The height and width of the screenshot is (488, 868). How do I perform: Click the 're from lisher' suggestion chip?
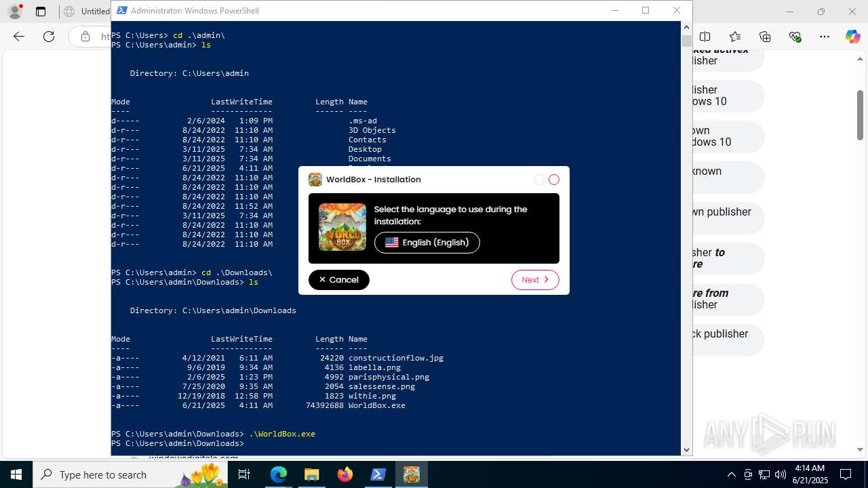pyautogui.click(x=728, y=300)
